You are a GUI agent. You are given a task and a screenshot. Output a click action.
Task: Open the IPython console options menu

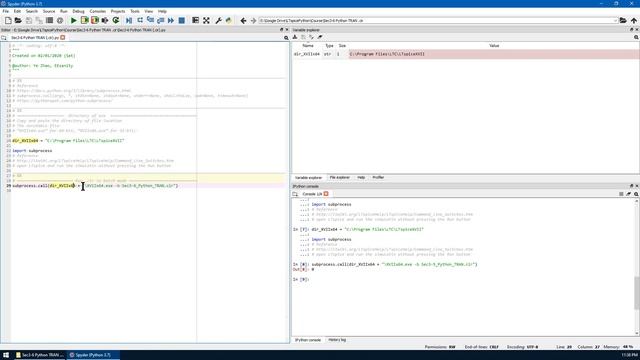point(636,194)
